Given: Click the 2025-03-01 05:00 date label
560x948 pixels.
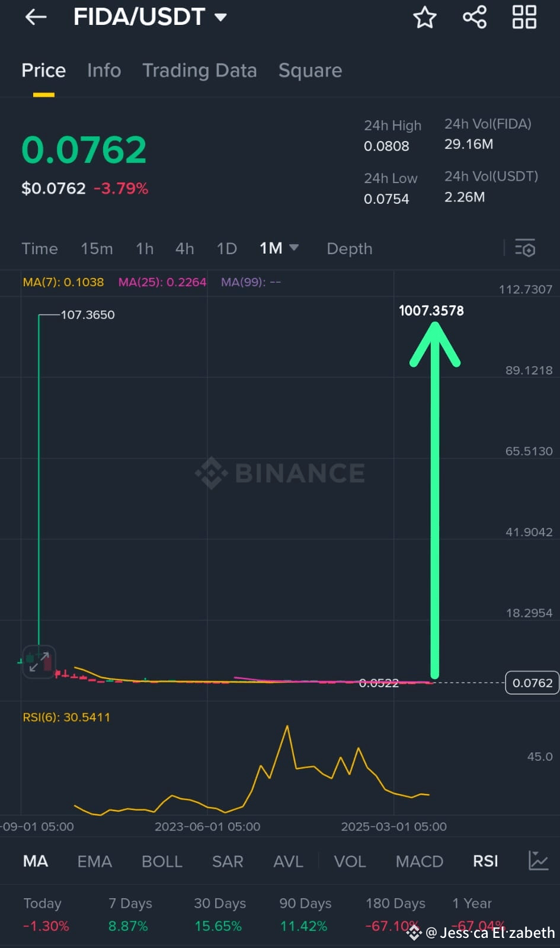Looking at the screenshot, I should [x=393, y=827].
